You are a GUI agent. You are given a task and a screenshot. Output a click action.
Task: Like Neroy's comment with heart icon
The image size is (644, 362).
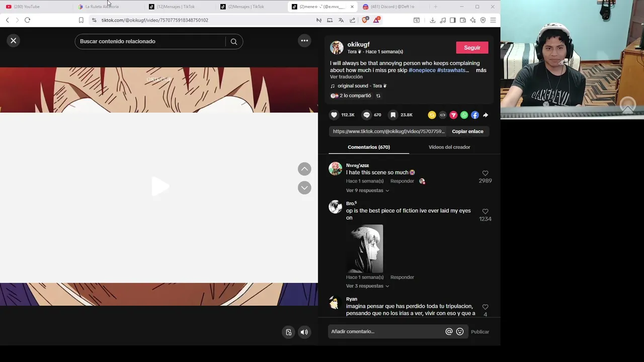(485, 173)
